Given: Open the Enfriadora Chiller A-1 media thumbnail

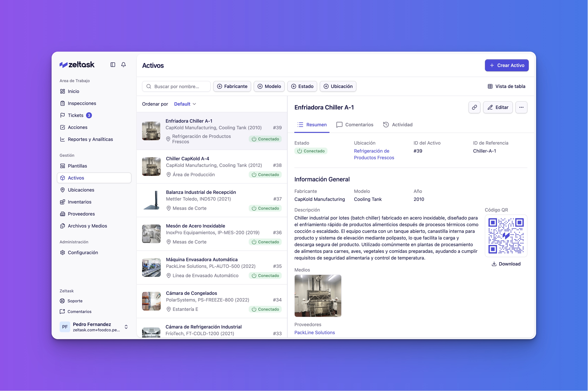Looking at the screenshot, I should (x=318, y=296).
